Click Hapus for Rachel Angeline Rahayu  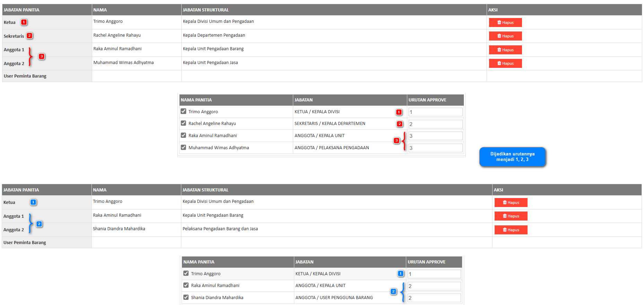505,36
